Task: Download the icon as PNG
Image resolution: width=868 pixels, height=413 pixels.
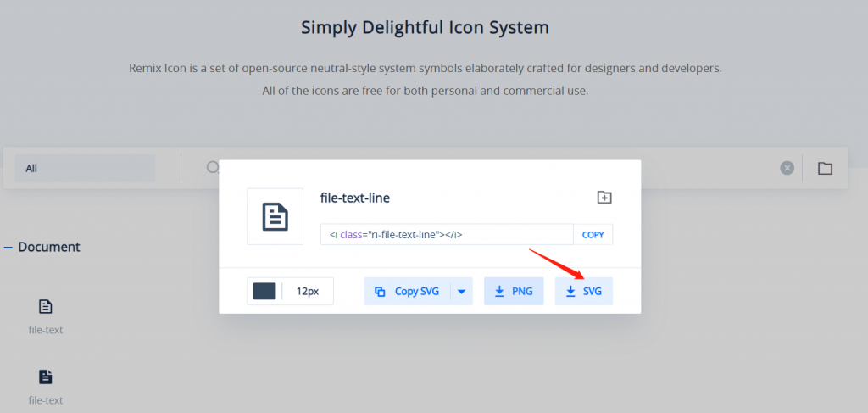Action: [x=514, y=291]
